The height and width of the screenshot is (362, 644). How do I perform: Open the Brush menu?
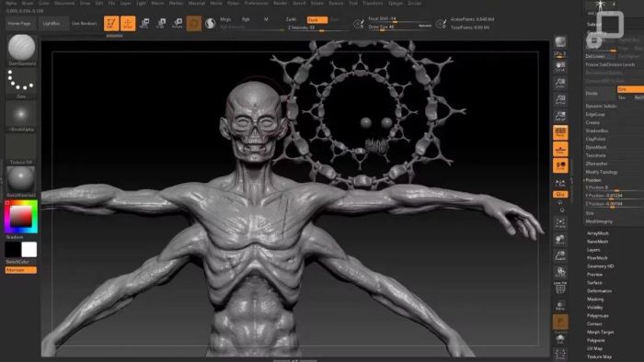pos(27,4)
